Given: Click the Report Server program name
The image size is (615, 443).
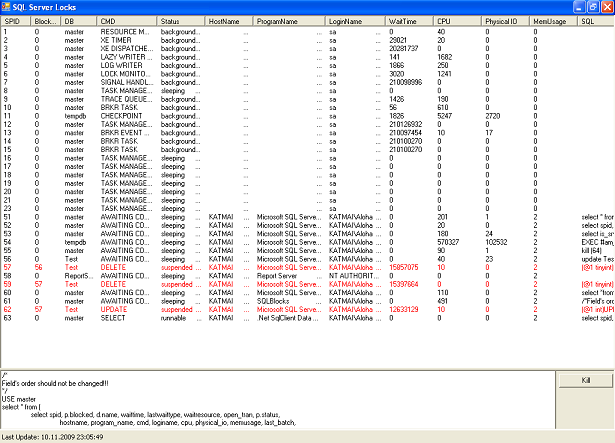Looking at the screenshot, I should (x=277, y=276).
